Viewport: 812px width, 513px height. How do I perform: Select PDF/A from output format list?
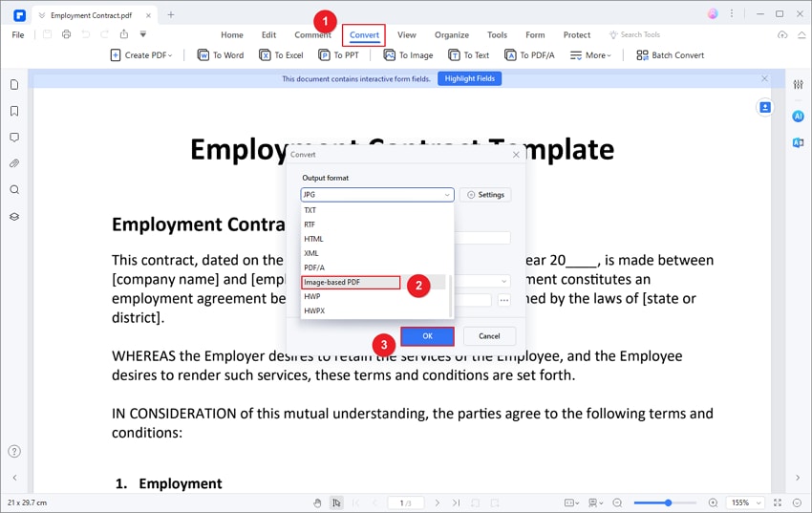pos(373,267)
